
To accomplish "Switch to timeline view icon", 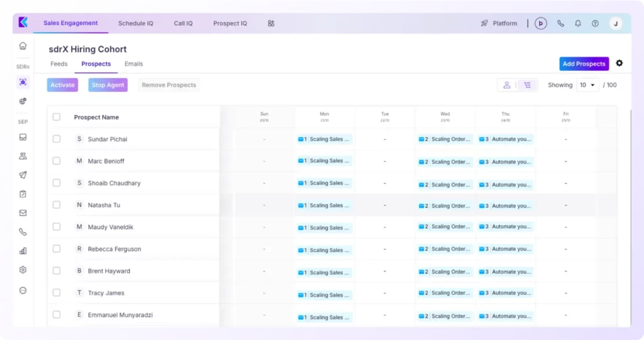I will pyautogui.click(x=528, y=85).
